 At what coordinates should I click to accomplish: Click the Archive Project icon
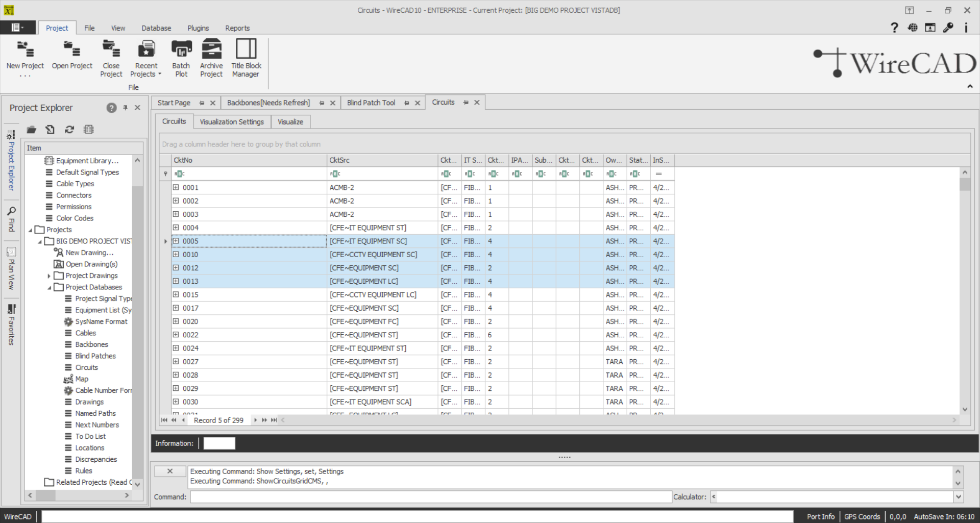click(x=211, y=51)
